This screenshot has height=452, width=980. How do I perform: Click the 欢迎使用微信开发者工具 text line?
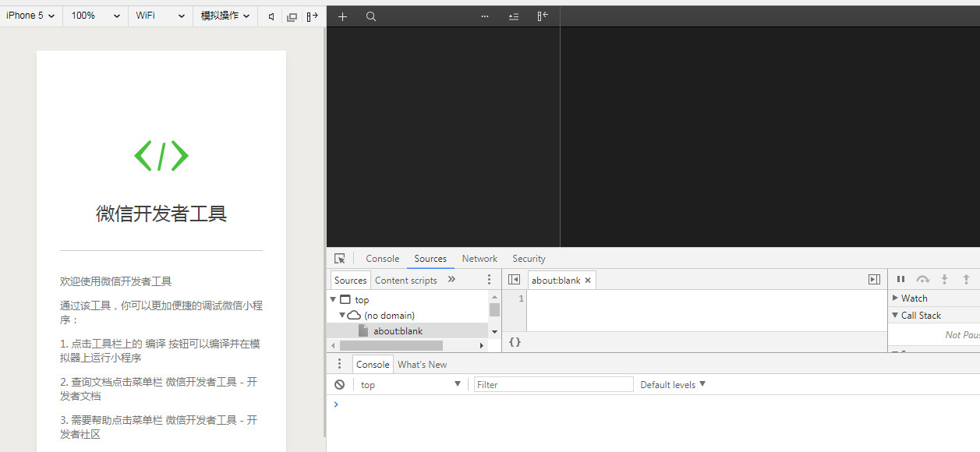[x=116, y=281]
